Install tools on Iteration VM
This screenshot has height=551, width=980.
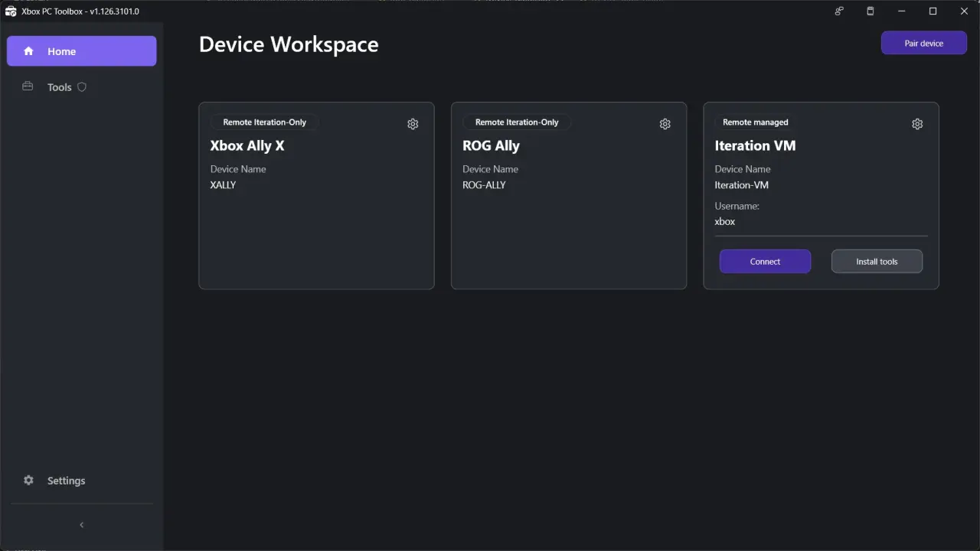(876, 261)
